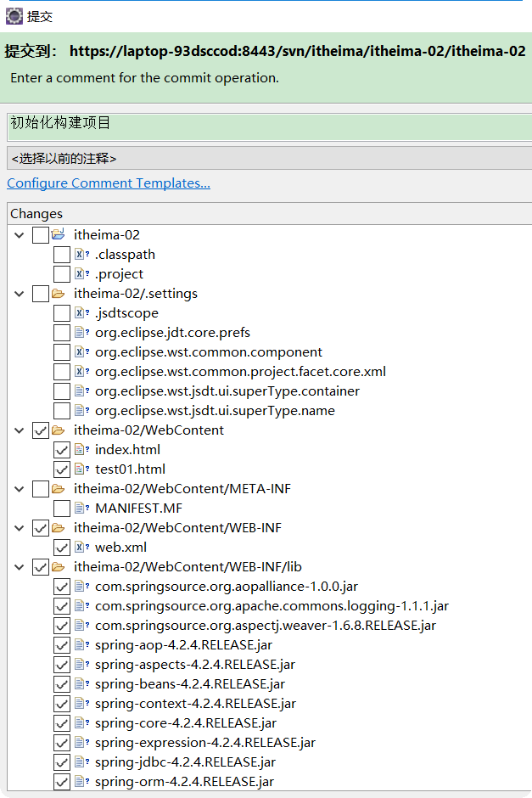Click the .classpath XML file icon

click(81, 254)
